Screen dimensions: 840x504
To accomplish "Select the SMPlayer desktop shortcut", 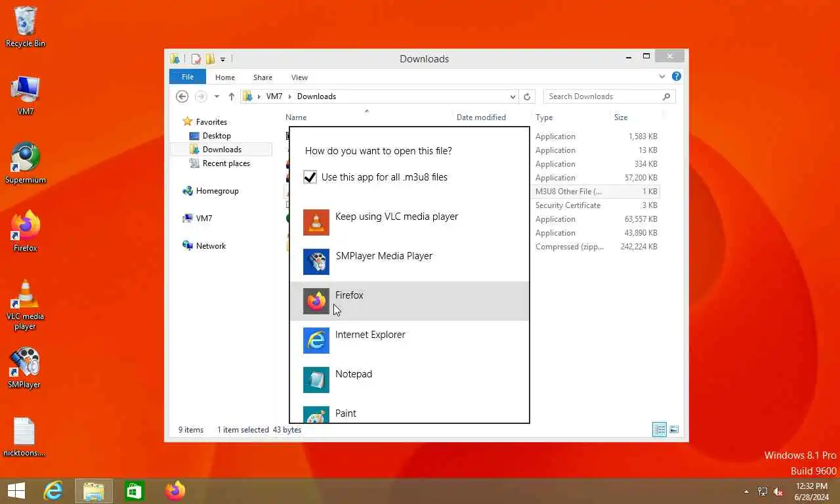I will pyautogui.click(x=24, y=368).
